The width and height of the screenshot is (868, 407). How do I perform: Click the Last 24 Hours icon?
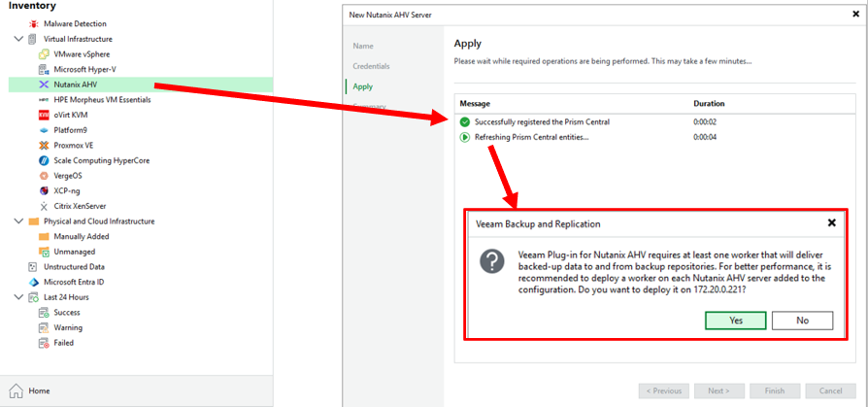pos(34,297)
